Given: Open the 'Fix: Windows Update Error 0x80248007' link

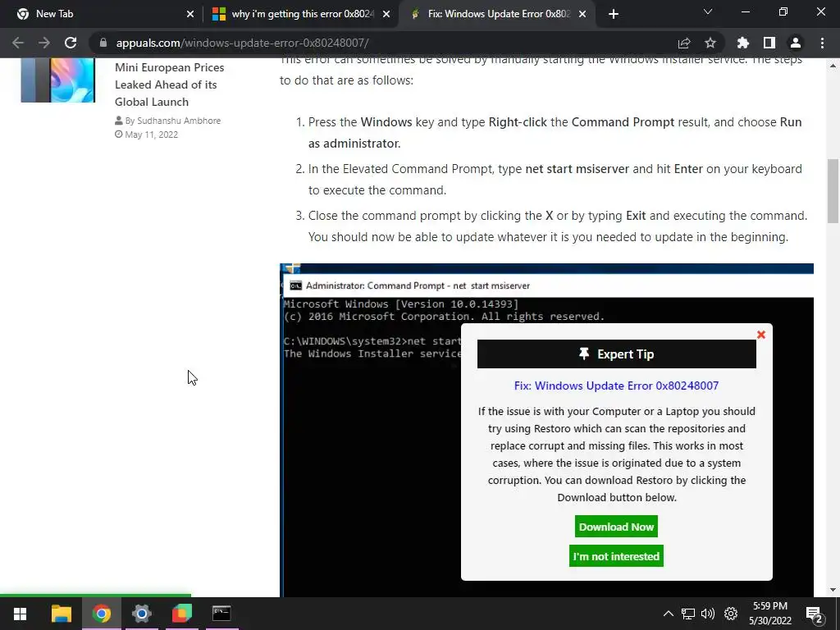Looking at the screenshot, I should pyautogui.click(x=616, y=386).
